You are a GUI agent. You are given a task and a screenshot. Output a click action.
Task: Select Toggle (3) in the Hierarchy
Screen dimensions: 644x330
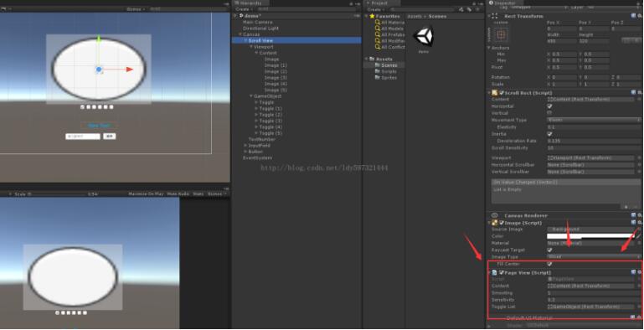coord(270,121)
